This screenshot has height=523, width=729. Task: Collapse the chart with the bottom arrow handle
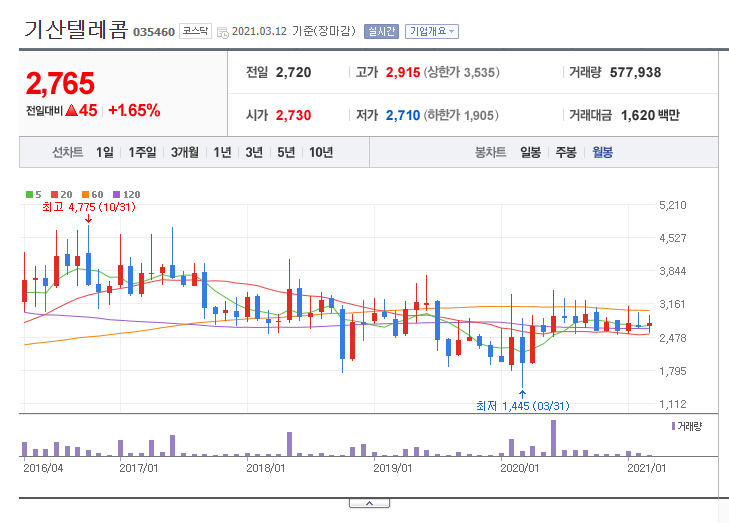pos(369,503)
